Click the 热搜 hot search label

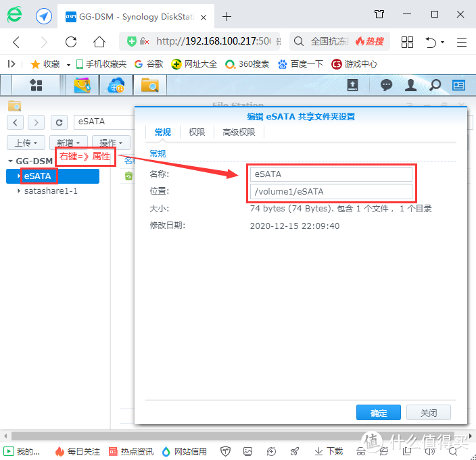pyautogui.click(x=369, y=41)
